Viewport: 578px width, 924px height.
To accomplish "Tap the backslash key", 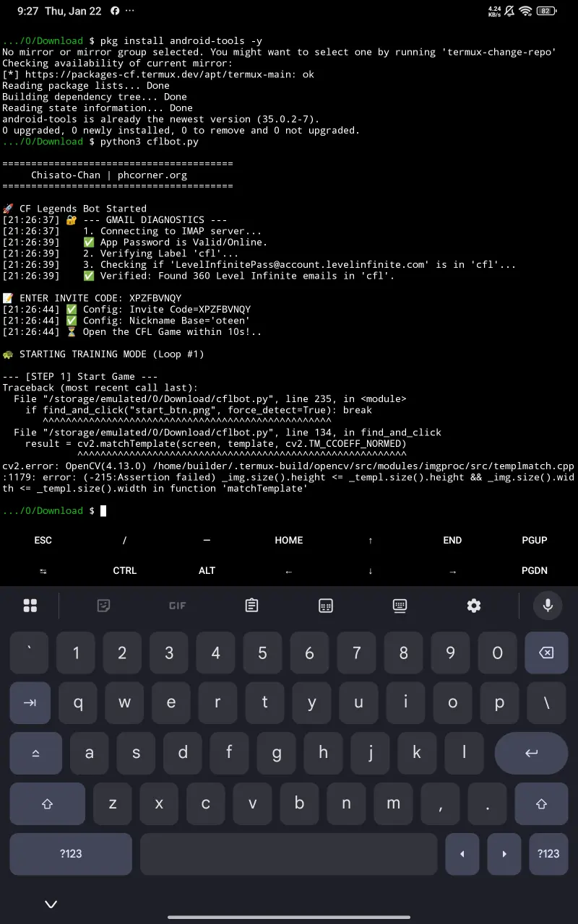I will click(x=547, y=702).
